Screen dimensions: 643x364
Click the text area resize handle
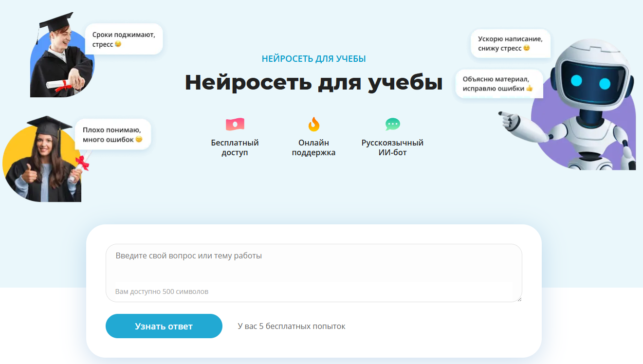pos(519,299)
